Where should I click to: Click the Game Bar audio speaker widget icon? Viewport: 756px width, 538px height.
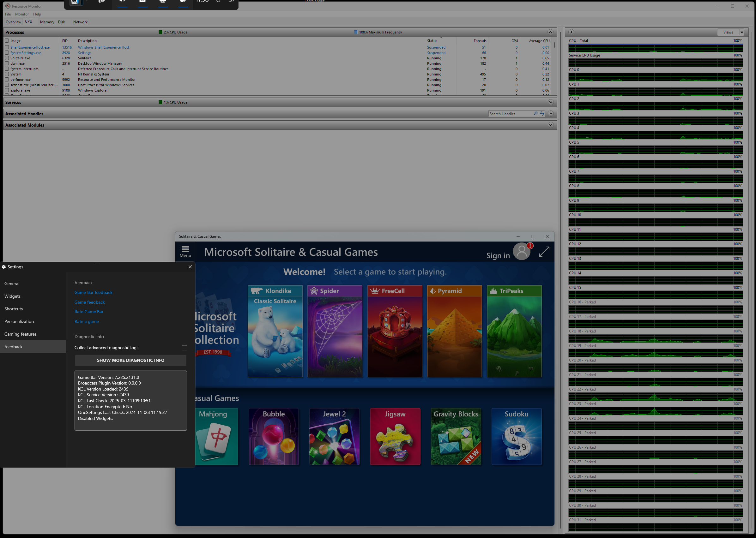pos(122,2)
